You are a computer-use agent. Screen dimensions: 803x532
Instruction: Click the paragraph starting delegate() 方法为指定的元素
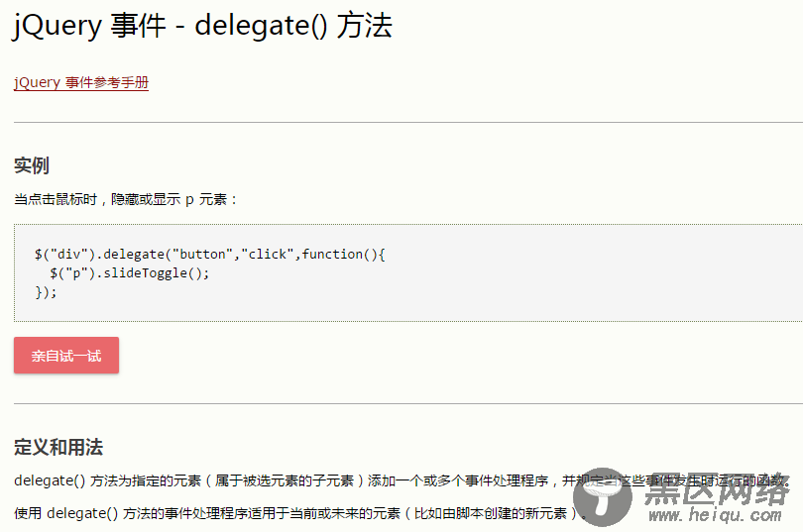[x=297, y=481]
